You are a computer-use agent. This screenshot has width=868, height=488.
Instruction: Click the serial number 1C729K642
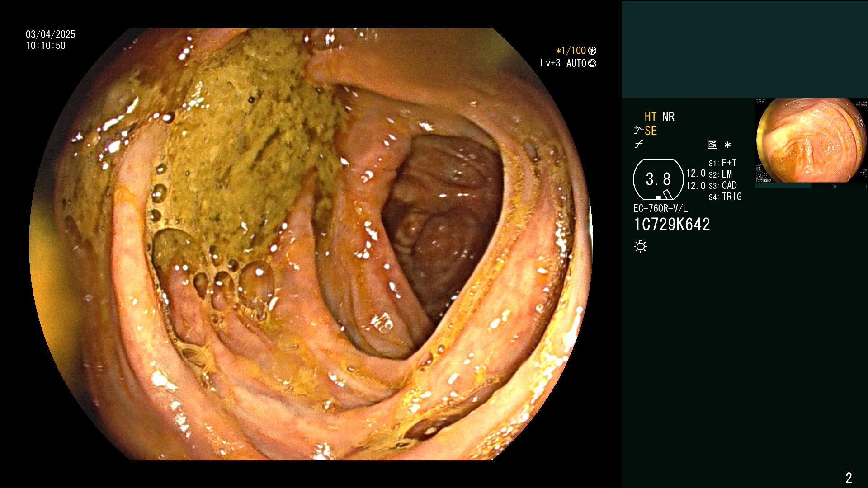click(x=672, y=225)
